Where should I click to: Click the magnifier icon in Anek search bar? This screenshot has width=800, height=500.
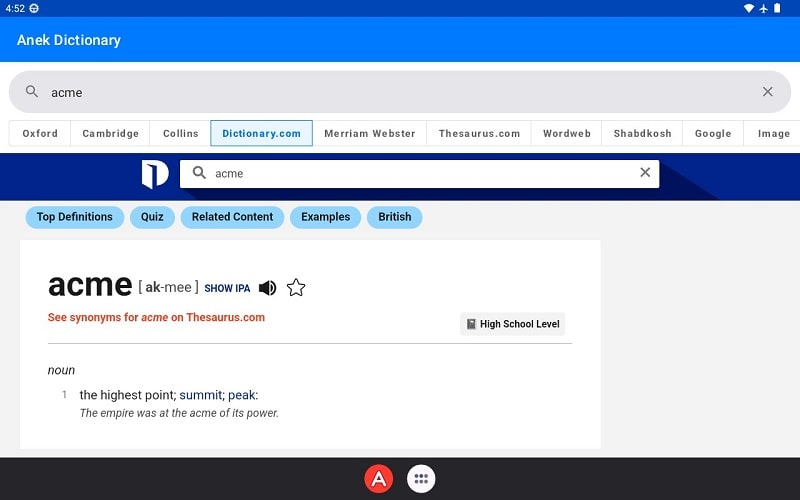[32, 91]
